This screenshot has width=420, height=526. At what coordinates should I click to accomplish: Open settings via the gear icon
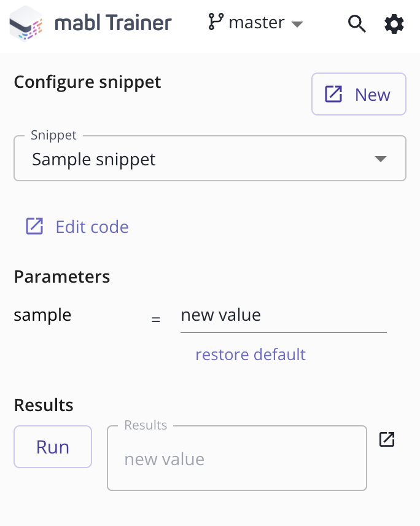pos(394,24)
